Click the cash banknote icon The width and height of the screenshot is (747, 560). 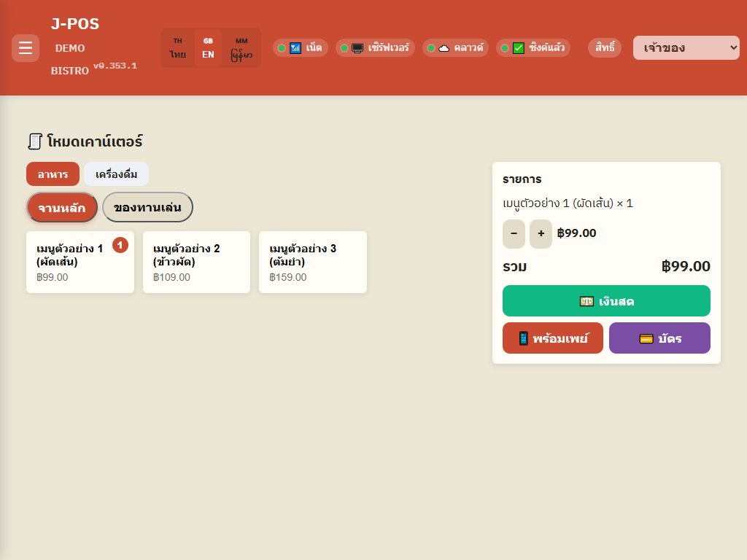click(x=587, y=301)
